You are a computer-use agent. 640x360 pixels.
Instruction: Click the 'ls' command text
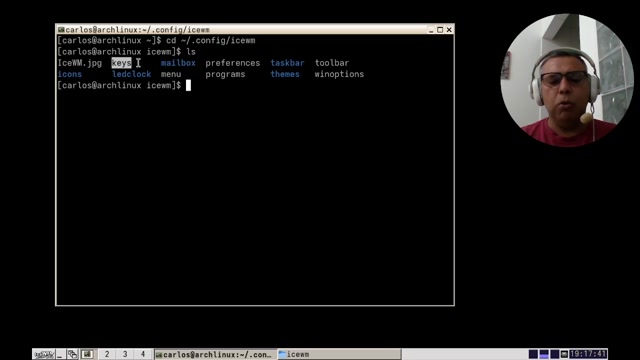pyautogui.click(x=191, y=52)
